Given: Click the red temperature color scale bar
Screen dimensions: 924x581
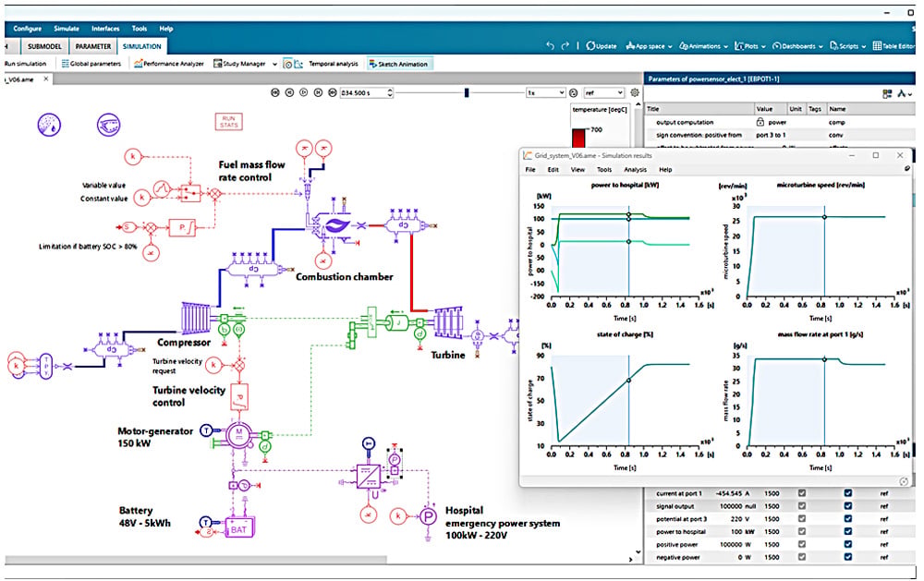Looking at the screenshot, I should click(579, 138).
